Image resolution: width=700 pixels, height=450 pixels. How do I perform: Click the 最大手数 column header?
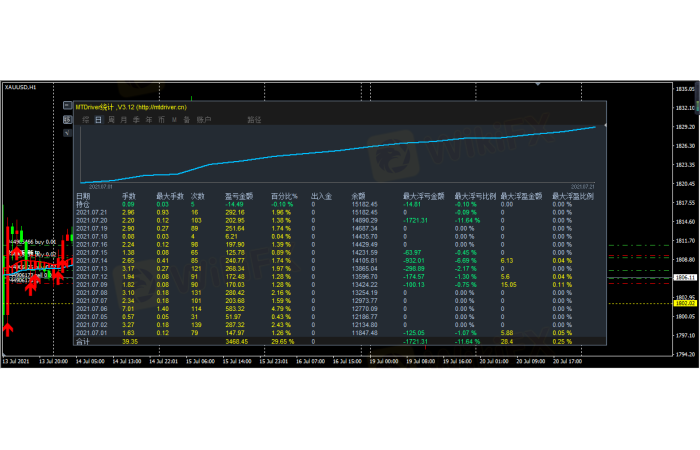(170, 196)
